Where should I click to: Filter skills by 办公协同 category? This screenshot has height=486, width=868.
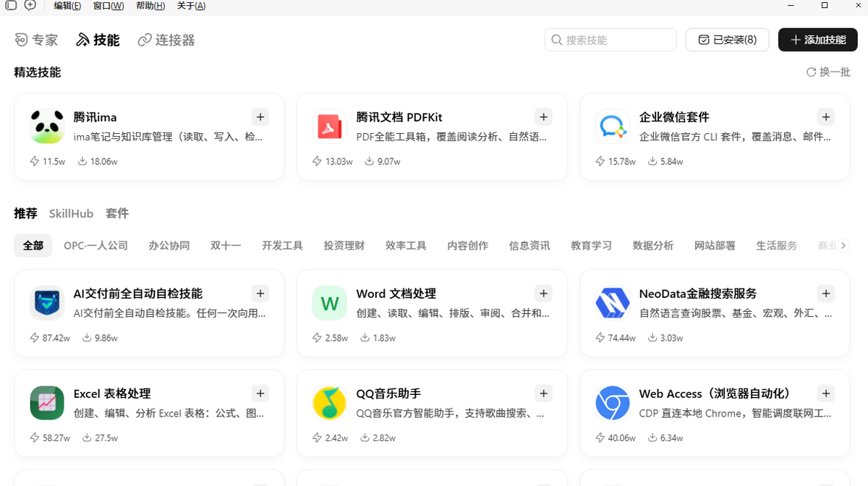point(169,245)
